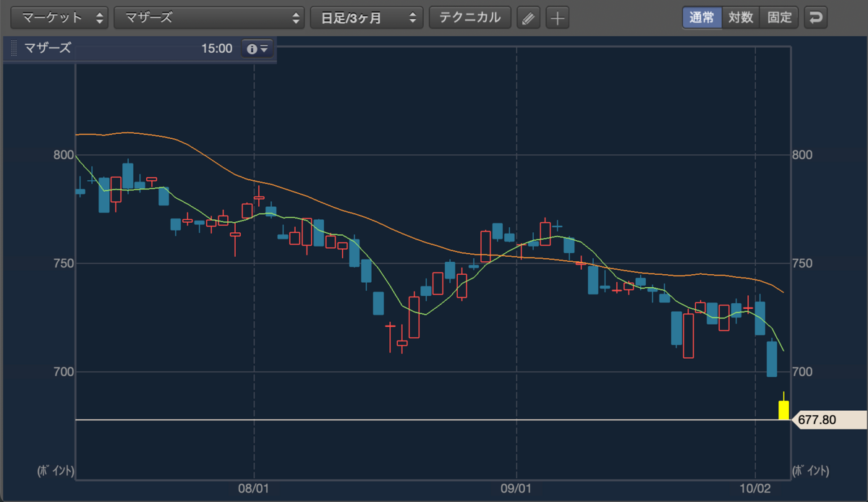
Task: Click the return arrow reset icon
Action: (x=816, y=18)
